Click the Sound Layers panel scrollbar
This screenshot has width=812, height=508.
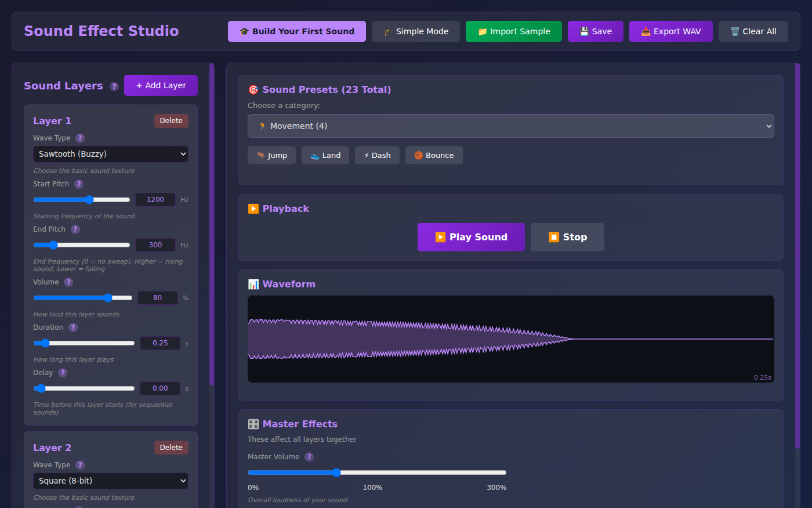[212, 225]
